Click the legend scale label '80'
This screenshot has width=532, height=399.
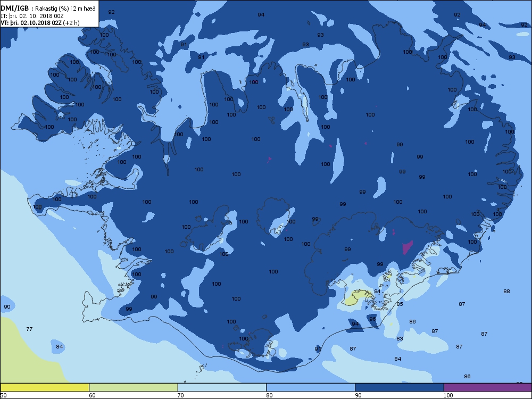(269, 395)
